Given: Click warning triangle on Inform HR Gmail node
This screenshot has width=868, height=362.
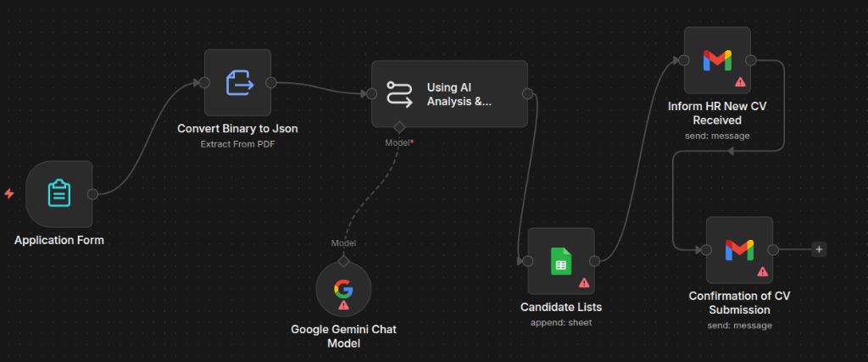Looking at the screenshot, I should click(740, 82).
